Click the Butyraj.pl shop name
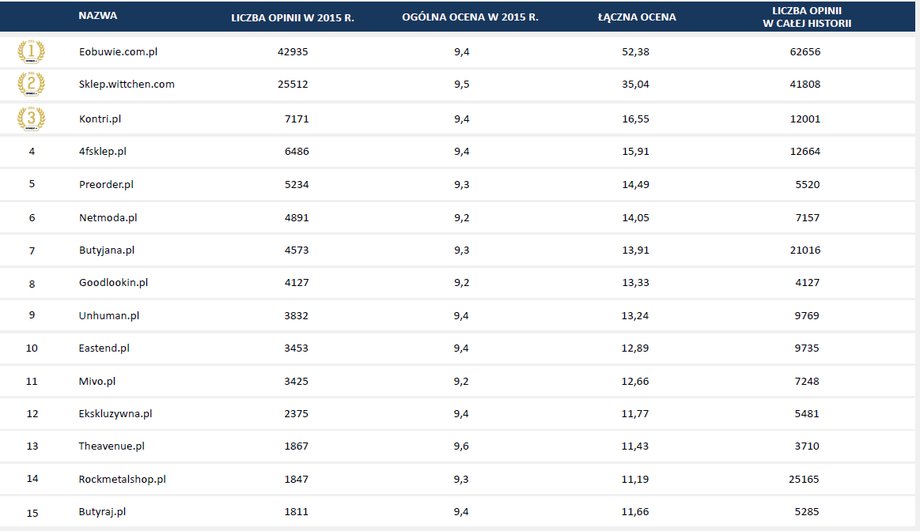The height and width of the screenshot is (531, 920). tap(102, 512)
